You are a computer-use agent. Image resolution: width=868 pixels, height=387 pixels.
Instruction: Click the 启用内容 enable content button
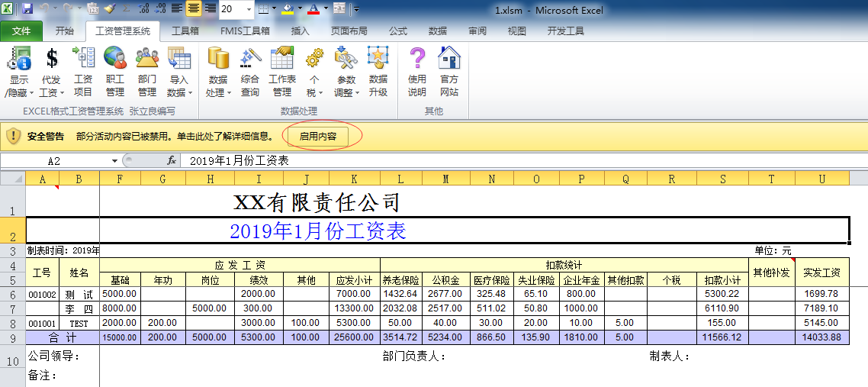click(318, 137)
